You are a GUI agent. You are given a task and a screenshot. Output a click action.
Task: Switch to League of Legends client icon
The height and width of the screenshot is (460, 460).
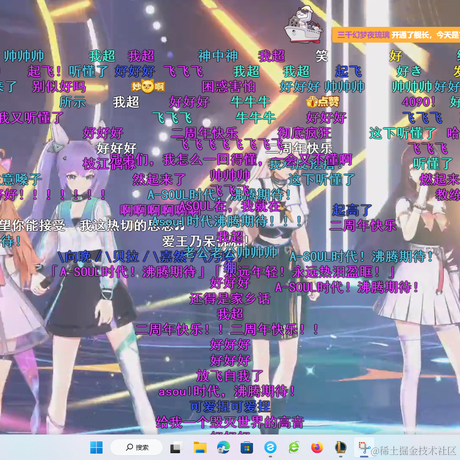tap(340, 448)
